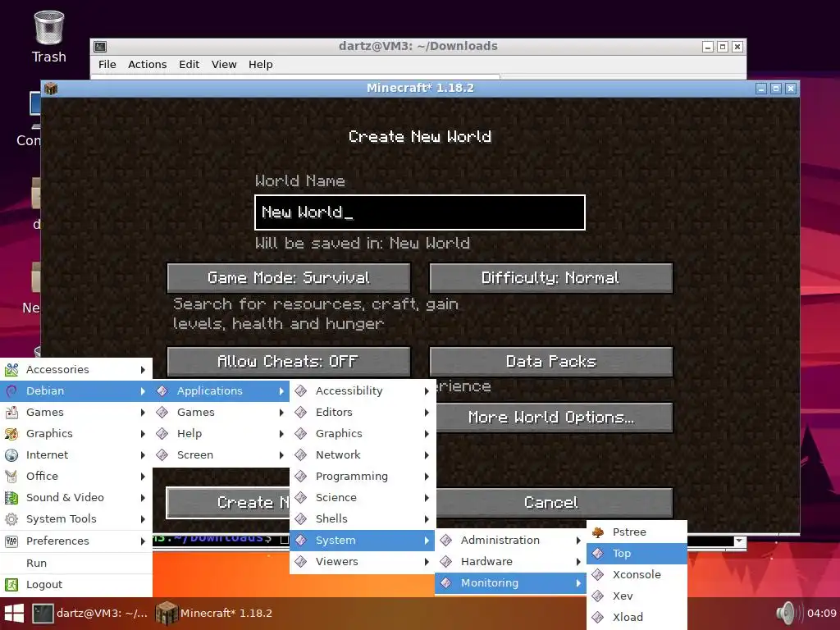Click the diamond icon beside Xev
Viewport: 840px width, 630px height.
click(x=598, y=596)
